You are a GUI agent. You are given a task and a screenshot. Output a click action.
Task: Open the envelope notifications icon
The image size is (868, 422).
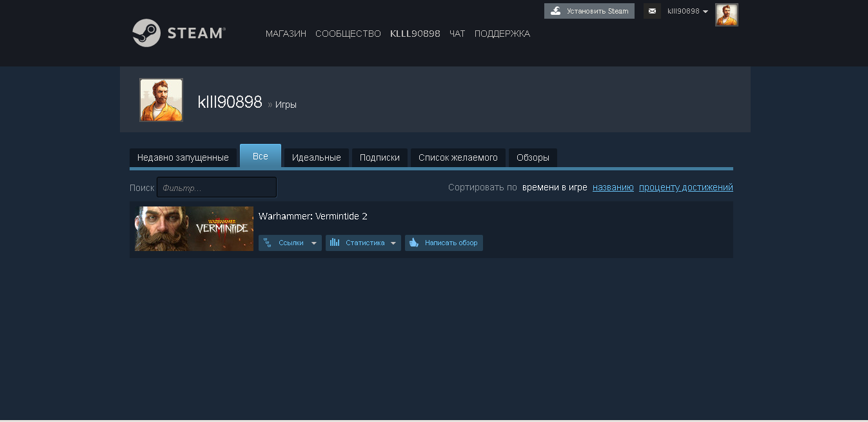point(652,11)
